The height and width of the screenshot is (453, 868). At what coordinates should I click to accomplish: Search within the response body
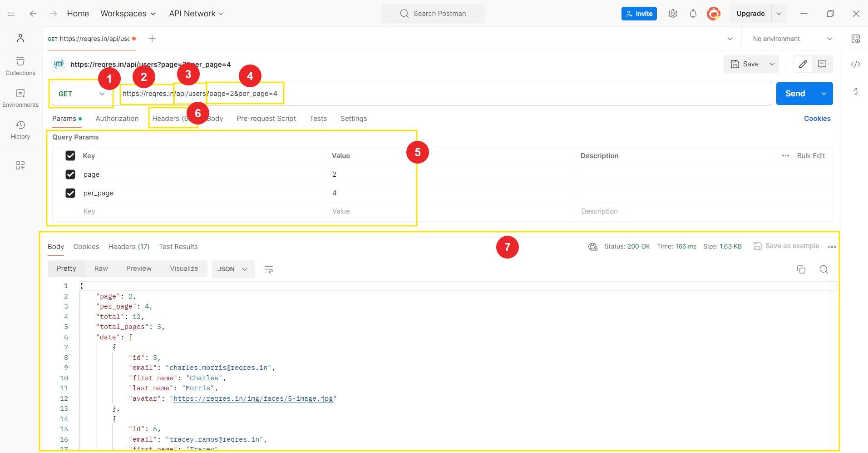click(x=824, y=269)
